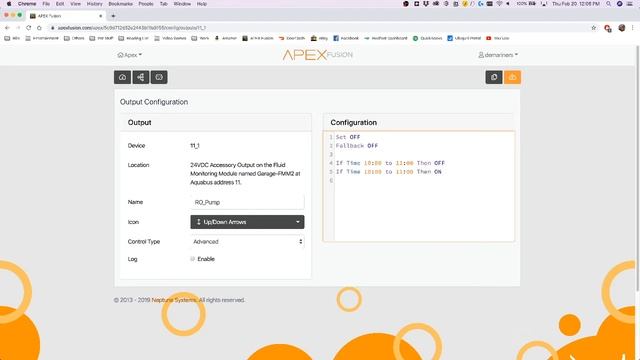The image size is (640, 360).
Task: Click the APEX Fusion logo
Action: click(x=318, y=55)
